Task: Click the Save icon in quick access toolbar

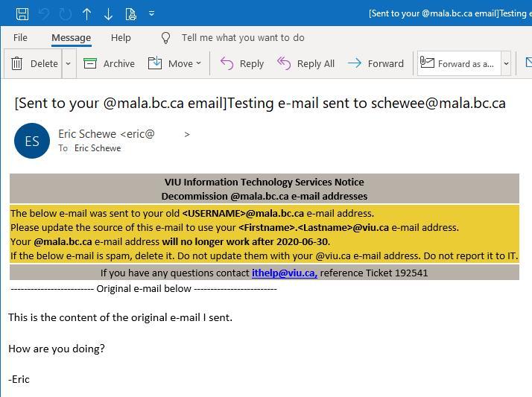Action: click(22, 14)
